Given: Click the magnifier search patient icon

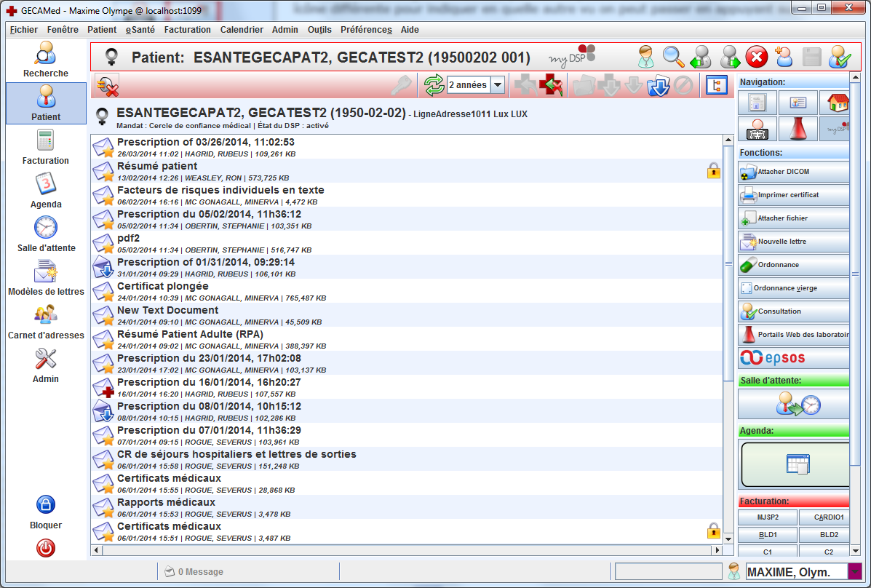Looking at the screenshot, I should pyautogui.click(x=673, y=57).
